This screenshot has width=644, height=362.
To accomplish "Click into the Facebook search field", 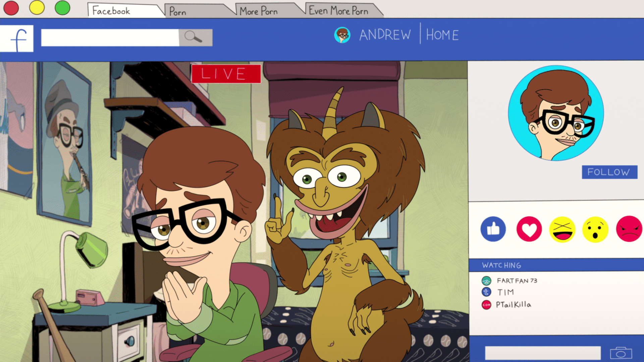I will [110, 37].
